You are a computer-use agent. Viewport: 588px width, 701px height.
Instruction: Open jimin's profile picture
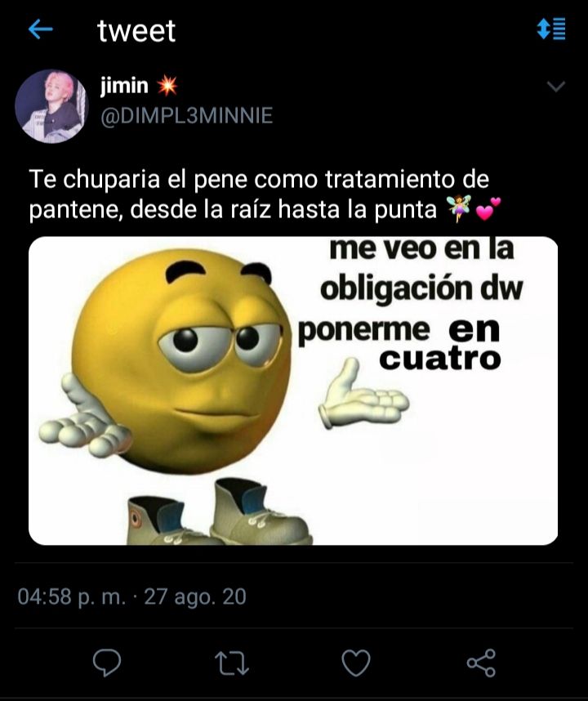click(x=51, y=106)
